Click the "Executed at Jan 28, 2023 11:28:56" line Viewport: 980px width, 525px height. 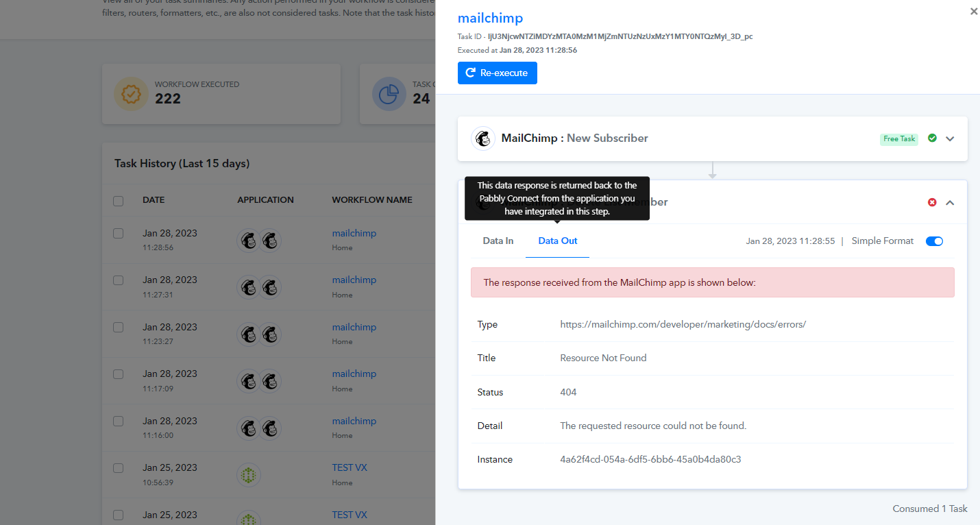click(x=517, y=50)
